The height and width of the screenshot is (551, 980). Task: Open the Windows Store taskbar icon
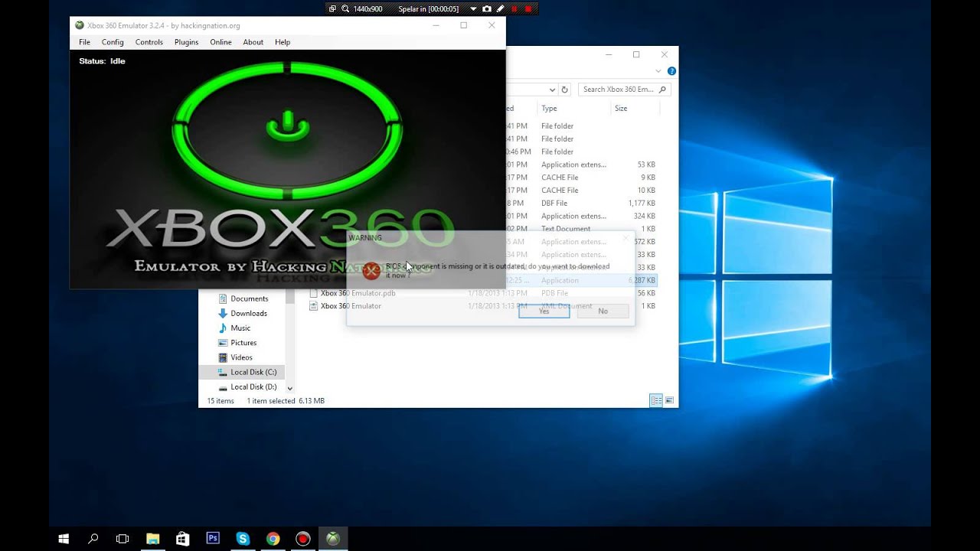click(x=182, y=539)
